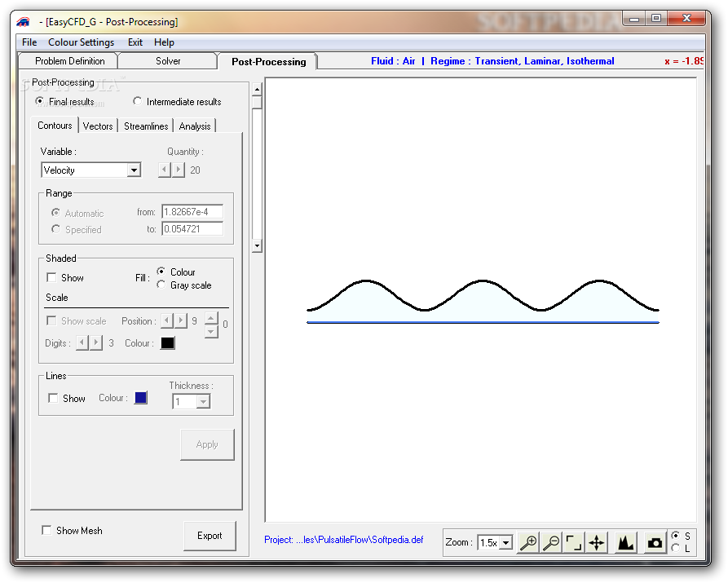Click the panel scrollbar down arrow
The width and height of the screenshot is (728, 583).
[257, 245]
